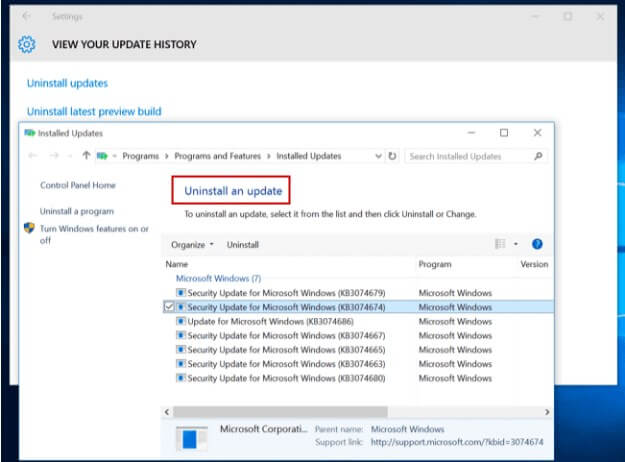This screenshot has height=462, width=625.
Task: Click the search magnifier icon
Action: pos(539,156)
